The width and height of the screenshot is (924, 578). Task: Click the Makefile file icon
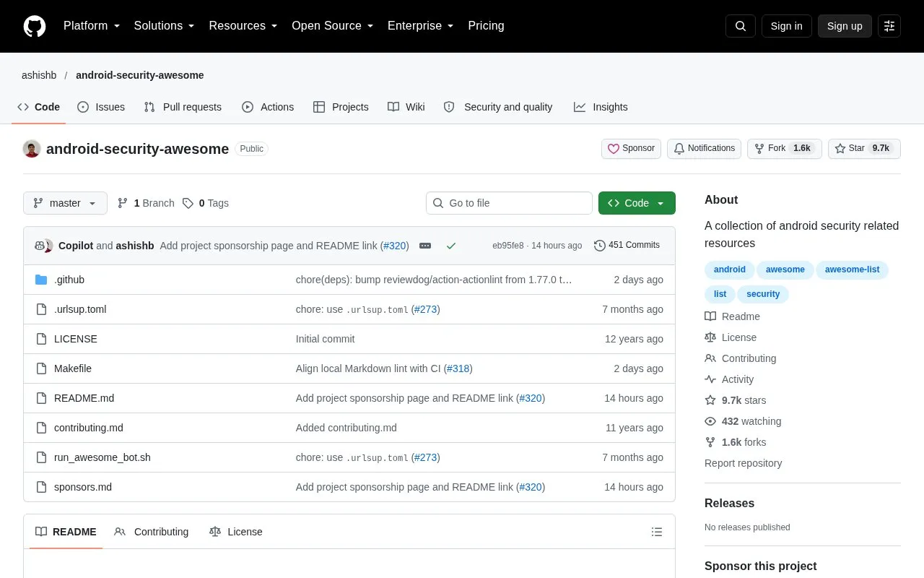tap(41, 368)
